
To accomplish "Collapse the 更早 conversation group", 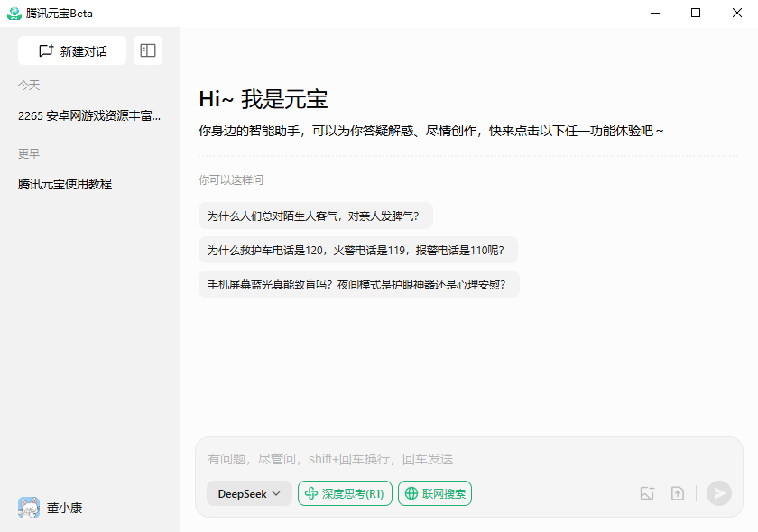I will click(x=28, y=152).
